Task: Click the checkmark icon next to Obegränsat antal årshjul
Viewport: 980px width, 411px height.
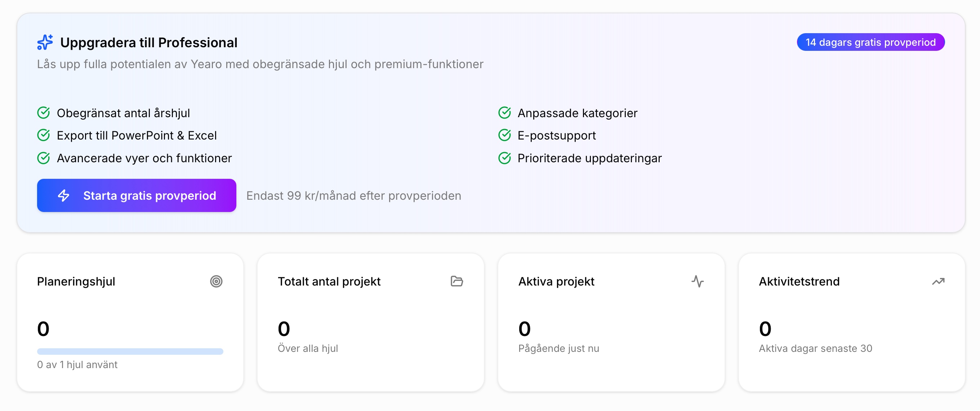Action: coord(44,112)
